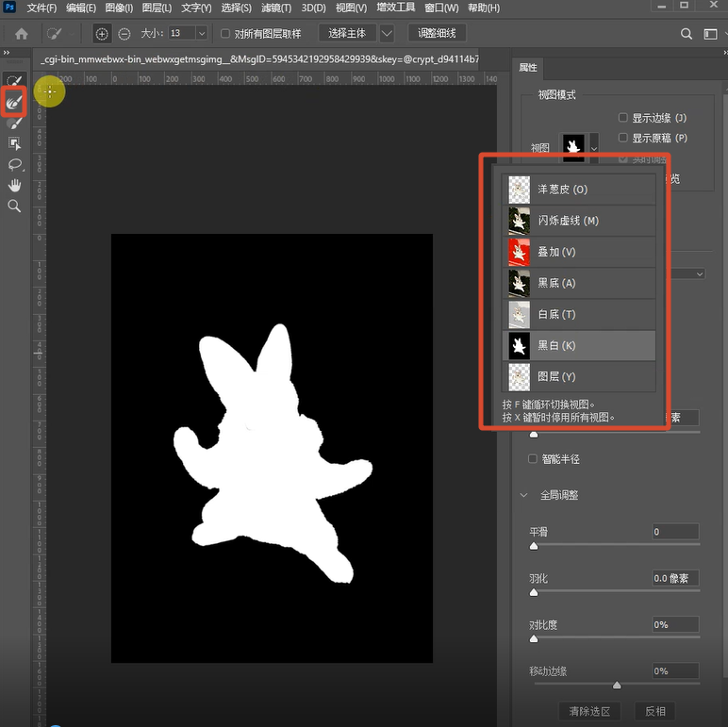Image resolution: width=728 pixels, height=727 pixels.
Task: Select the Subtract from selection mode icon
Action: click(124, 34)
